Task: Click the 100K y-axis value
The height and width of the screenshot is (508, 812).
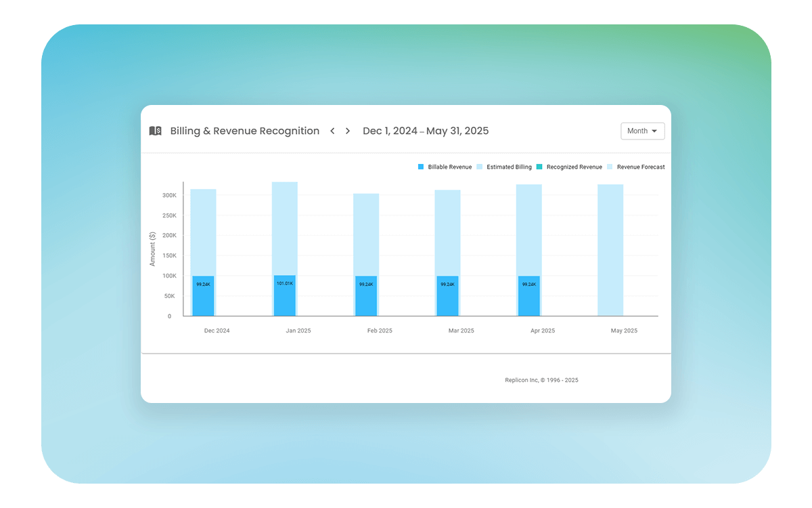Action: 169,276
